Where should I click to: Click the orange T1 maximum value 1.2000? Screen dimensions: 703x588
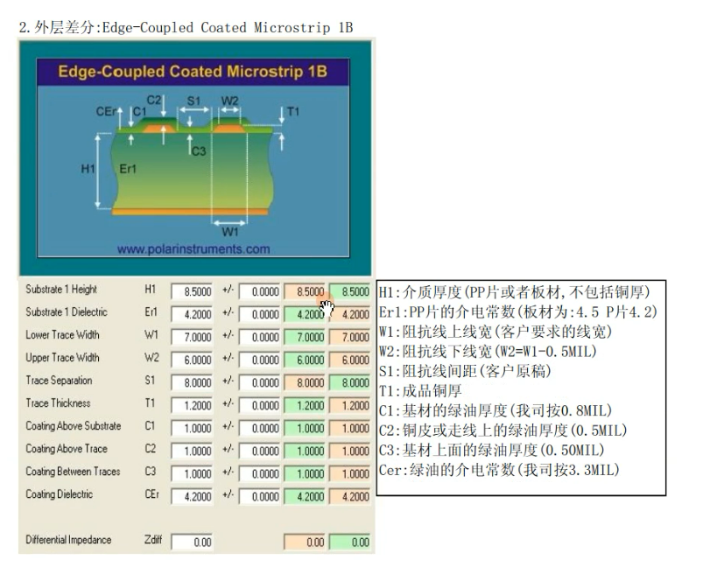tap(350, 406)
